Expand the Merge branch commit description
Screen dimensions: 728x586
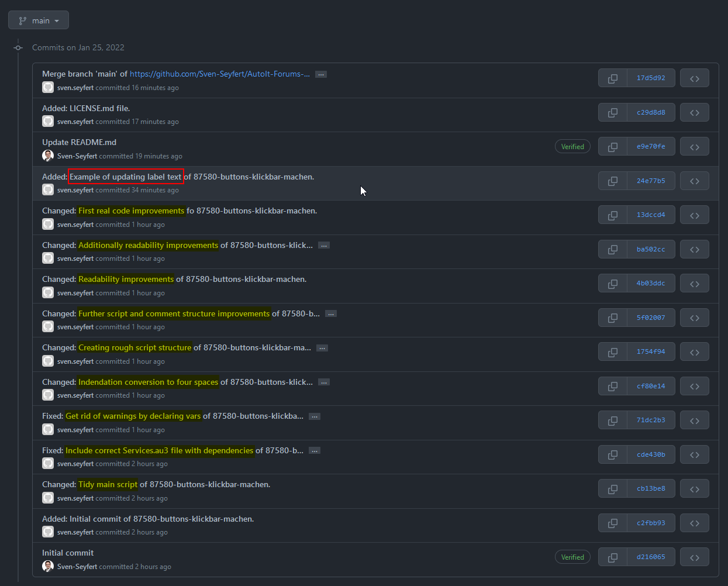click(321, 74)
